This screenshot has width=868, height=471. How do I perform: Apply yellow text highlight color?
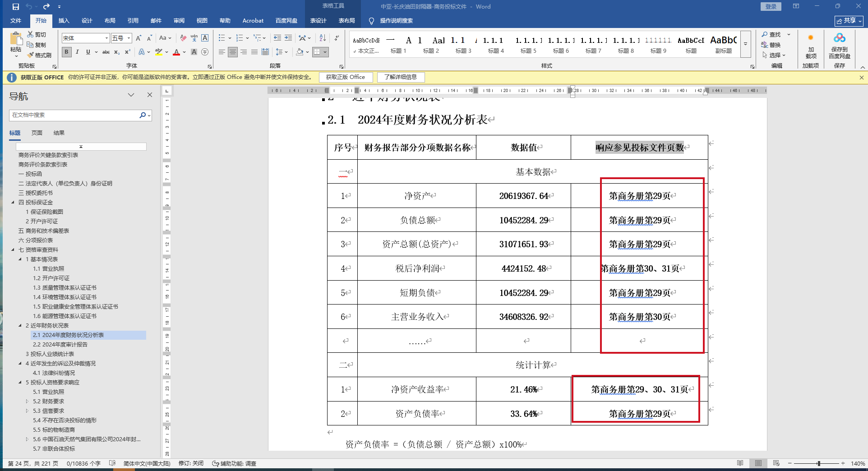[159, 52]
